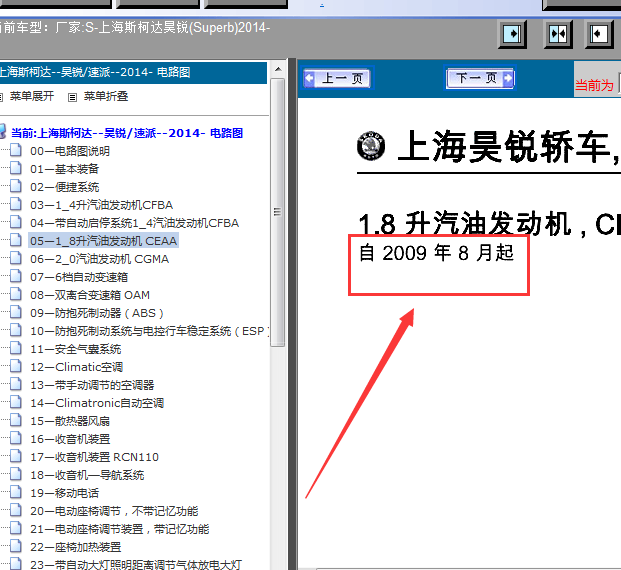Viewport: 621px width, 570px height.
Task: Click document icon beside 13—带手动调节的空调器
Action: [x=16, y=384]
